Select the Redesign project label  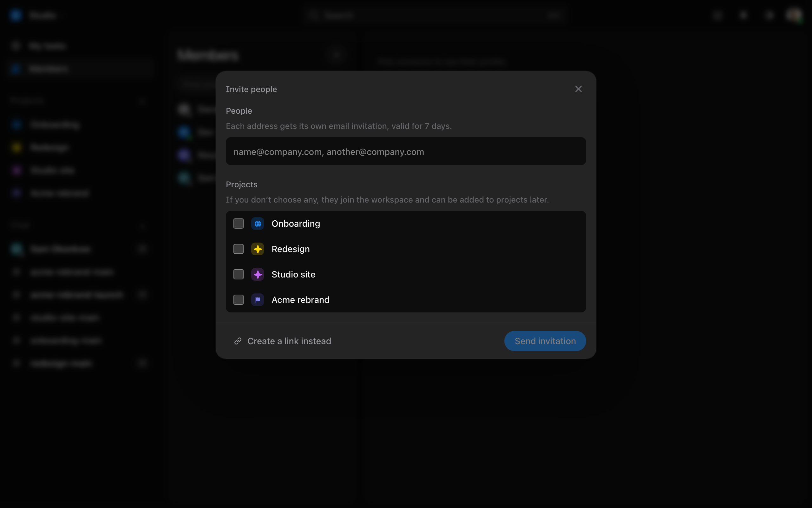click(x=290, y=249)
